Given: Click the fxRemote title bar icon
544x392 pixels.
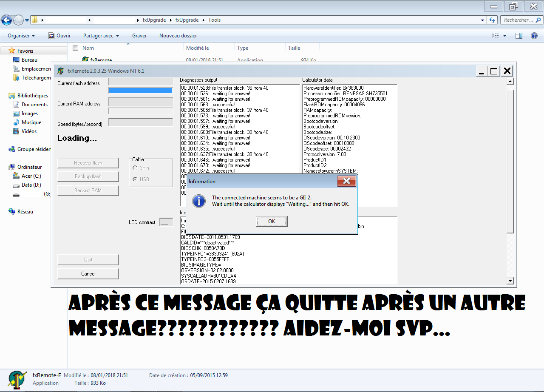Looking at the screenshot, I should 61,71.
